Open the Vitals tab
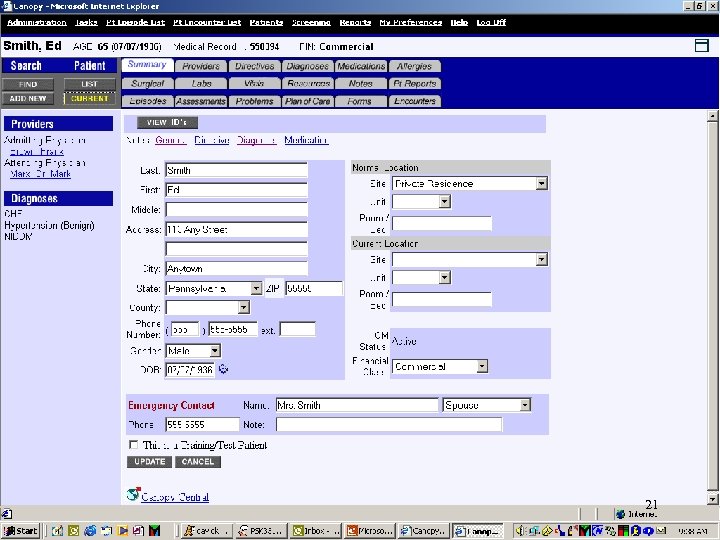720x540 pixels. point(254,84)
